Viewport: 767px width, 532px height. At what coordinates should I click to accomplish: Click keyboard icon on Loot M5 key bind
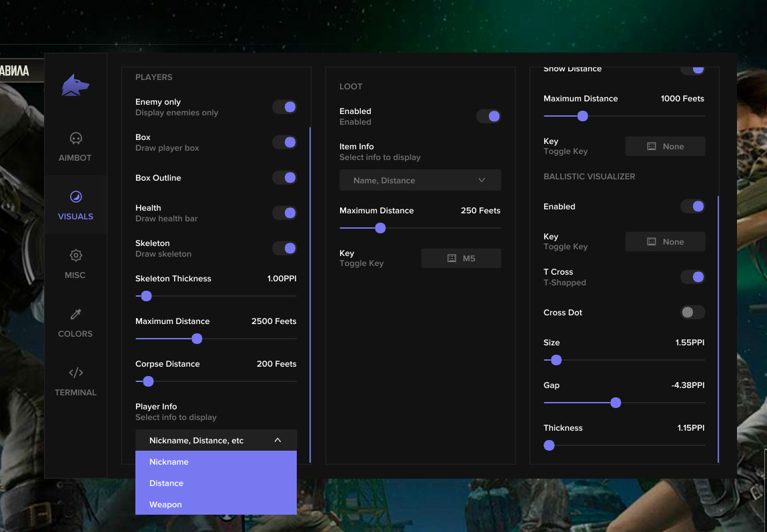click(x=452, y=259)
